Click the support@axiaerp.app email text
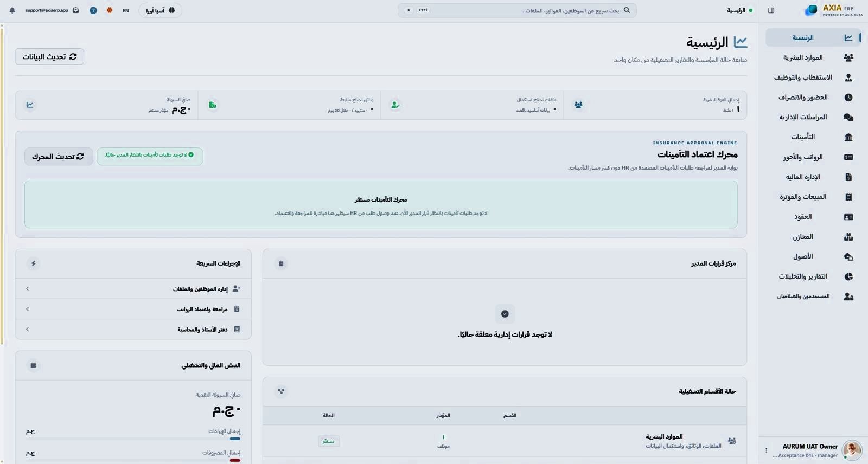 47,10
